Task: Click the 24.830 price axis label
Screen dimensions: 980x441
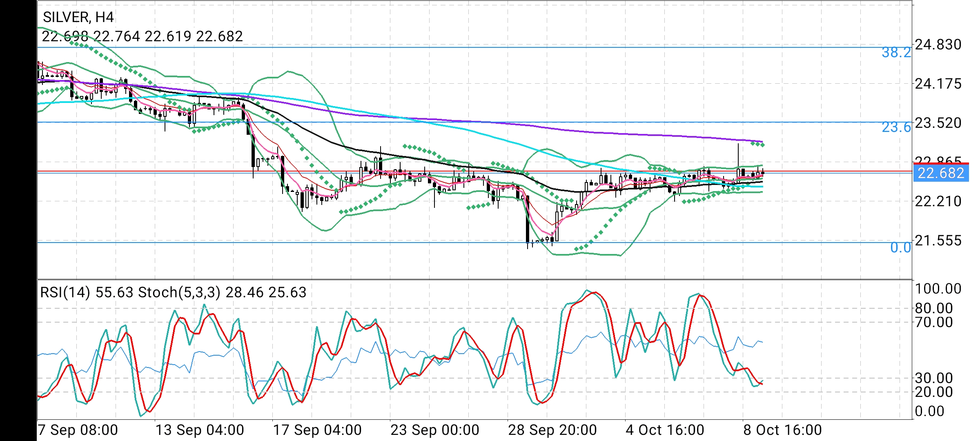Action: pyautogui.click(x=938, y=45)
